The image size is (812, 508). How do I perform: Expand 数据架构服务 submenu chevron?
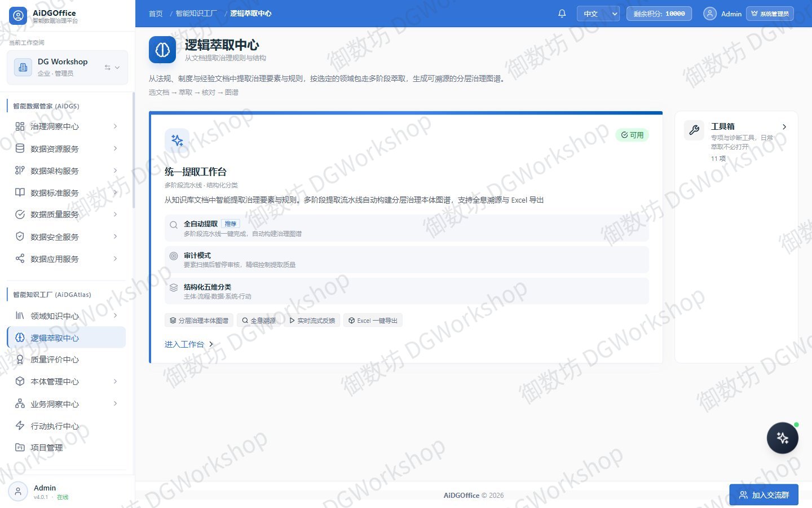pos(115,170)
